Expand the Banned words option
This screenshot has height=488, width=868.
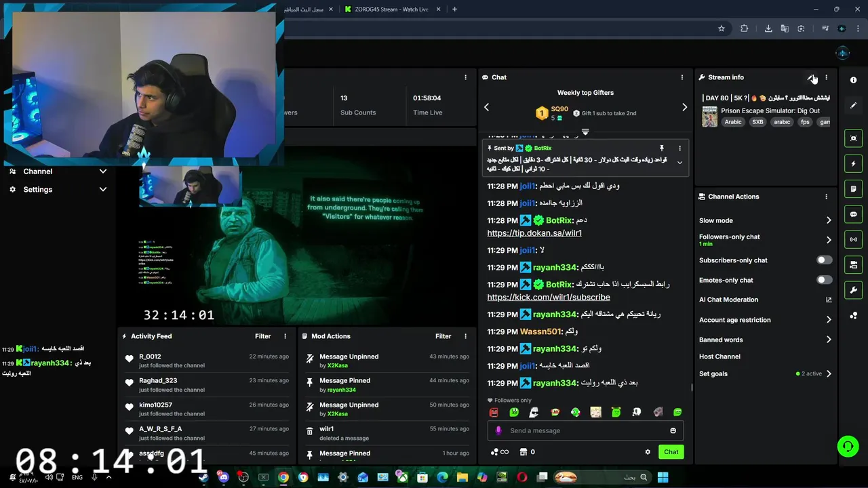click(765, 340)
